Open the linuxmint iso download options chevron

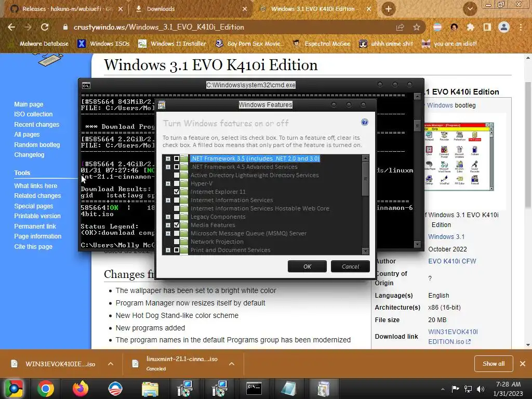232,364
